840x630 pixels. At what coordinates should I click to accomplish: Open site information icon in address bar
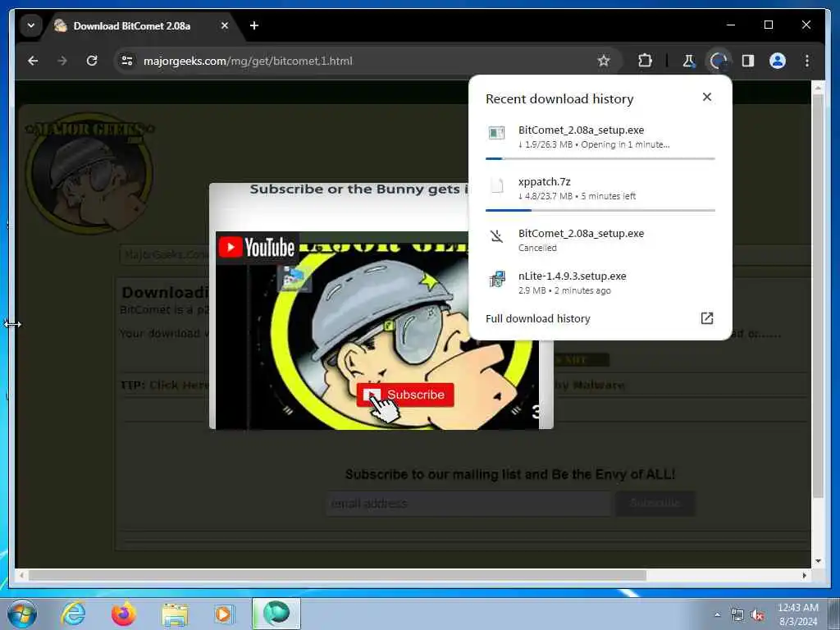(x=127, y=61)
